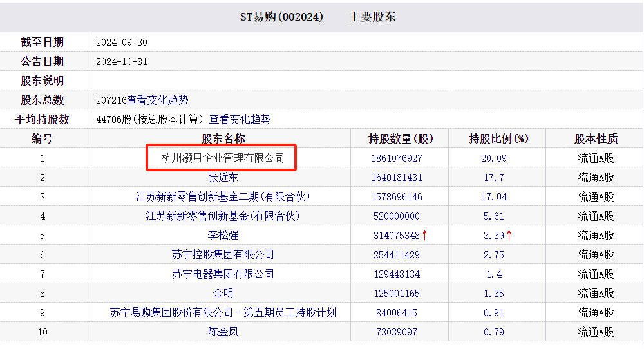Click share count 129448134
644x349 pixels.
tap(397, 274)
